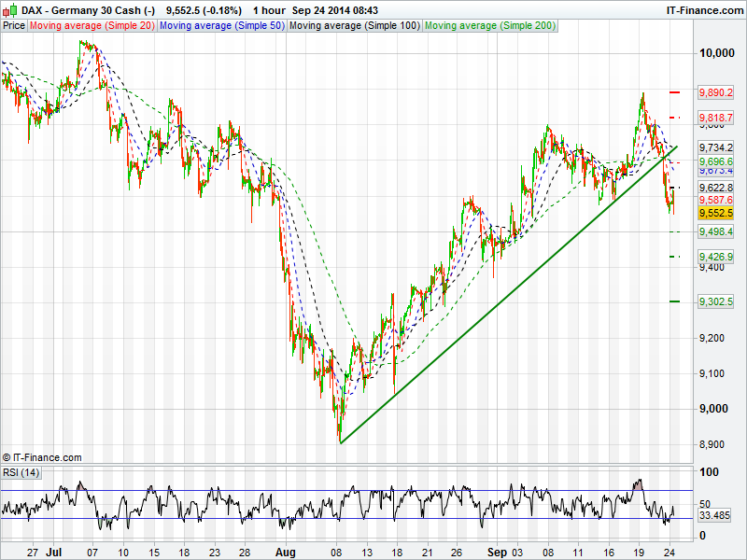747x560 pixels.
Task: Click the © IT-Finance.com copyright text
Action: tap(42, 457)
